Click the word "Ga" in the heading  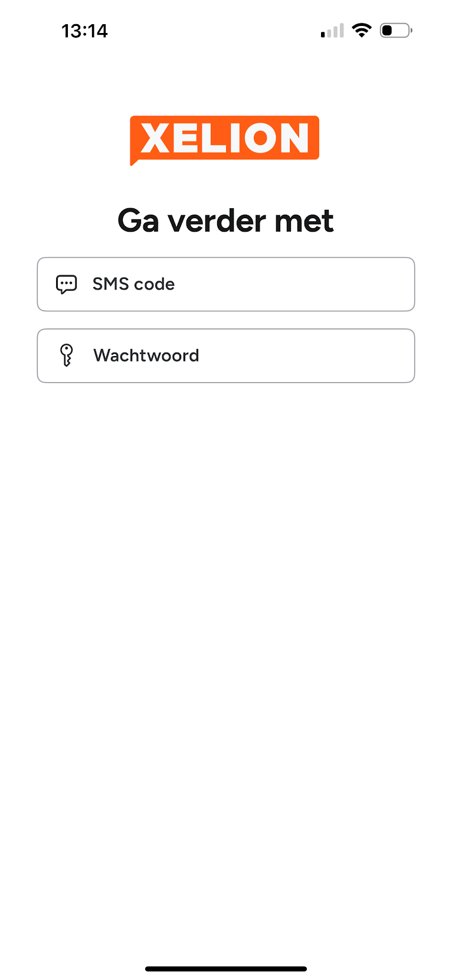pos(138,222)
